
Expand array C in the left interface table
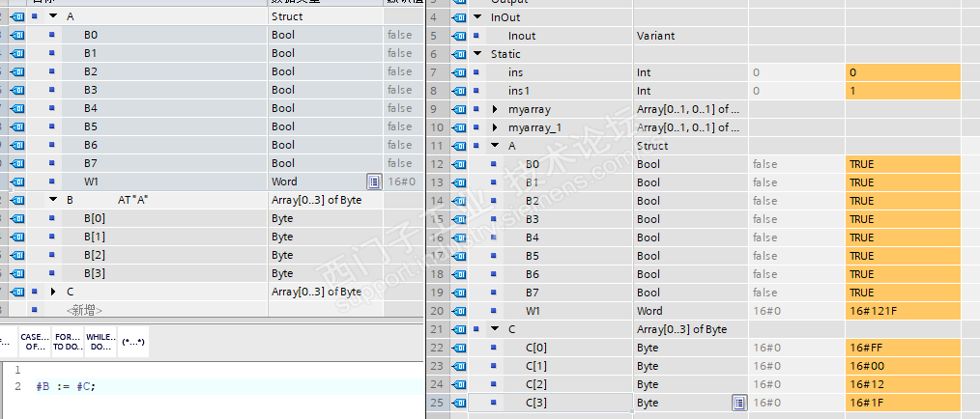click(53, 292)
